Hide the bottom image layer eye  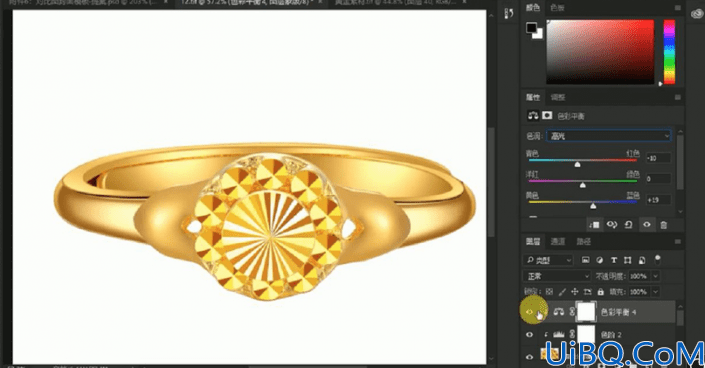(x=530, y=357)
